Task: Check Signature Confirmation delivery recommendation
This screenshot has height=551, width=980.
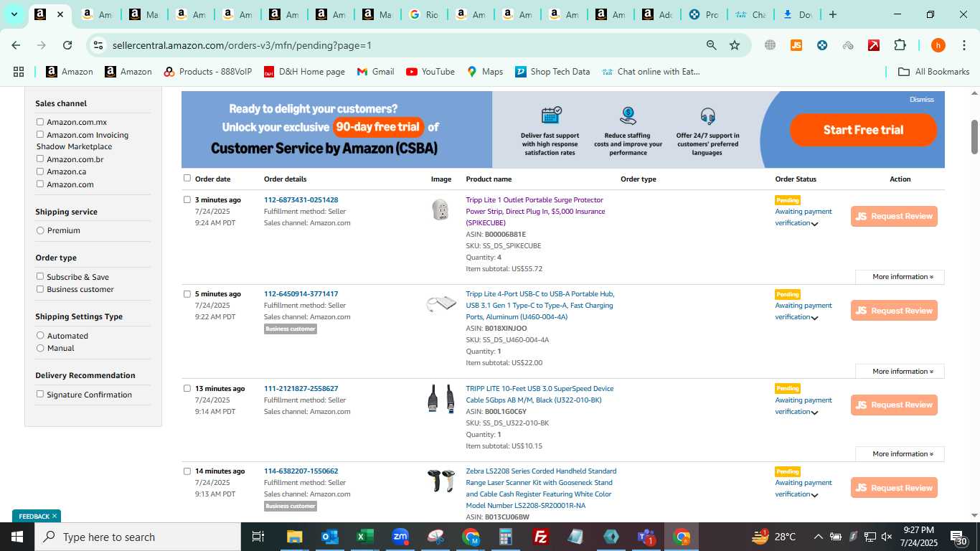Action: 40,394
